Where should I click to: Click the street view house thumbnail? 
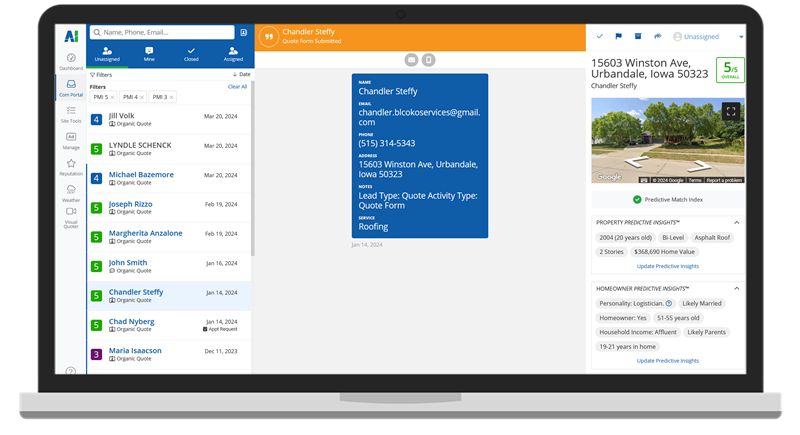[668, 140]
